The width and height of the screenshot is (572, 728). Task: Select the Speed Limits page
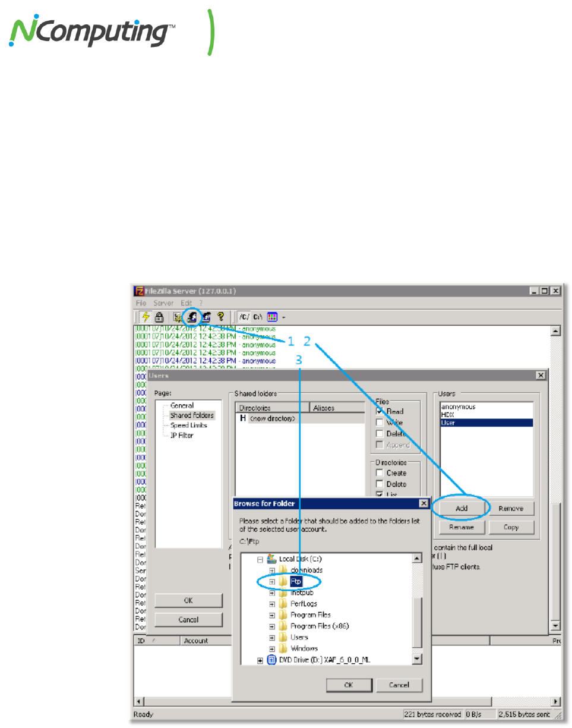tap(189, 426)
